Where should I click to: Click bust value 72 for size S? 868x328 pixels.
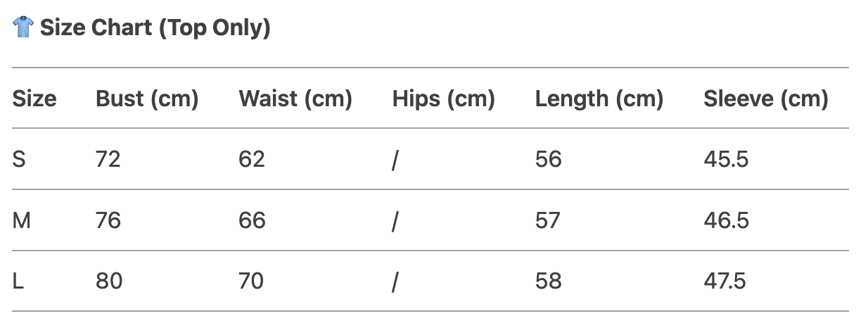(108, 159)
